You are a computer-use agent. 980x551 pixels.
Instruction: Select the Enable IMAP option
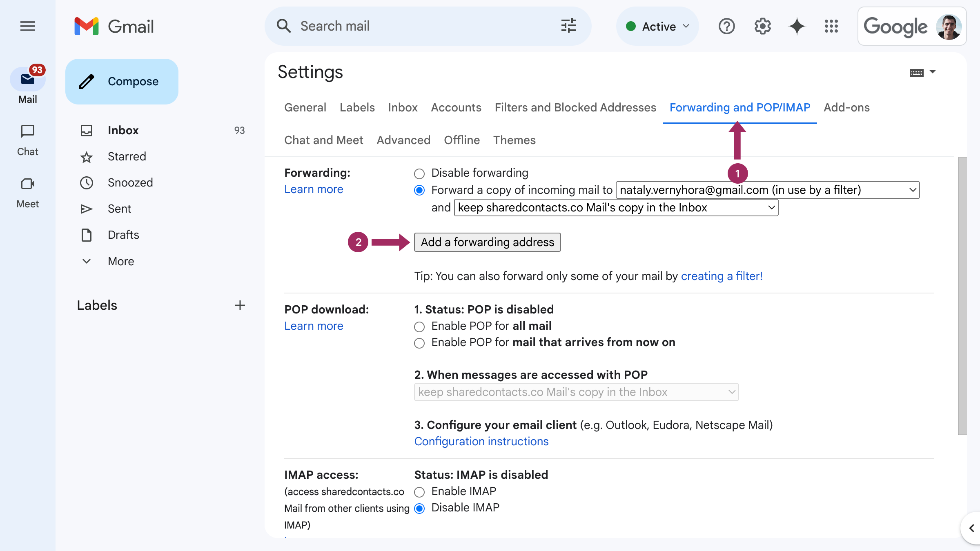point(419,492)
